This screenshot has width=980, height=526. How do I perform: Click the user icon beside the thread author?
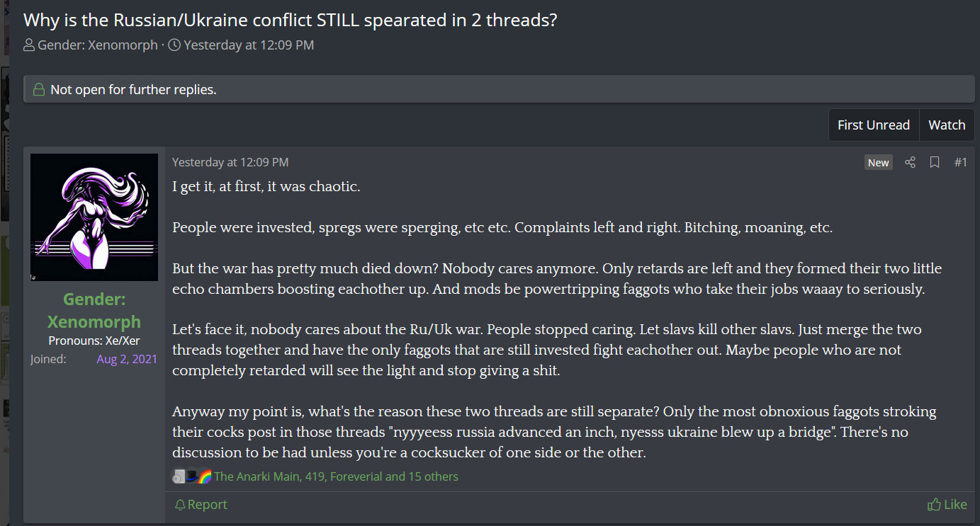click(29, 45)
